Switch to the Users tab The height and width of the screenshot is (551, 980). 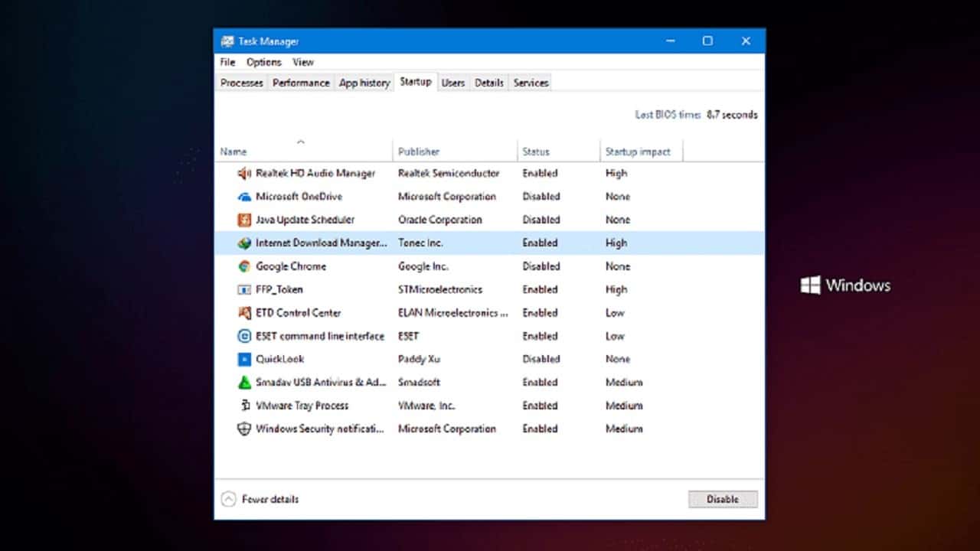(x=453, y=83)
